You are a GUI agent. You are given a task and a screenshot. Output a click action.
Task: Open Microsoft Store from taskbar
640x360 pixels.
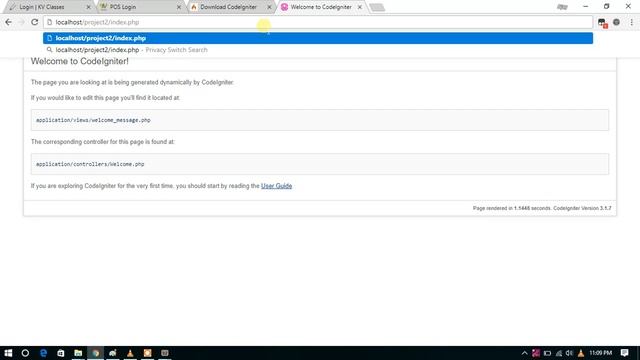[60, 353]
